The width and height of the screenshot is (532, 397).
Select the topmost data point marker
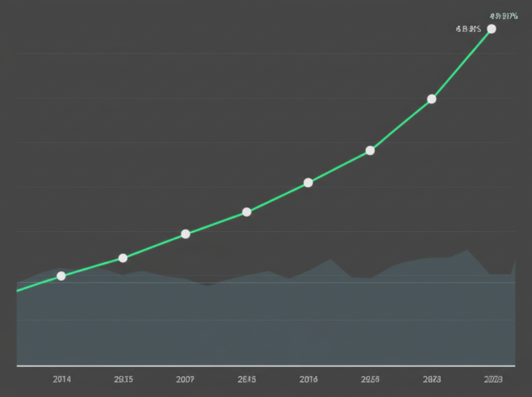coord(491,29)
